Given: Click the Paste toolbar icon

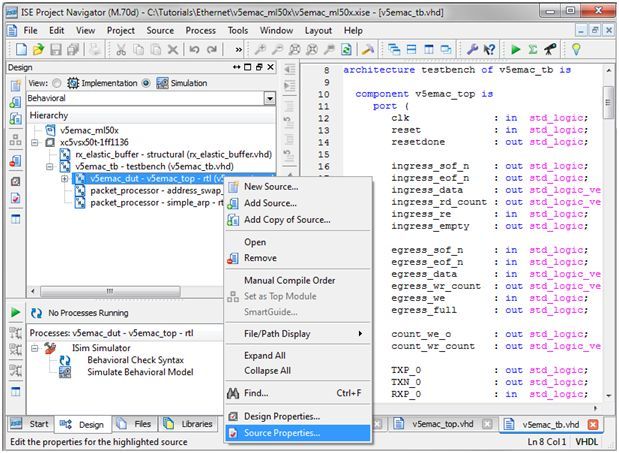Looking at the screenshot, I should coord(156,49).
